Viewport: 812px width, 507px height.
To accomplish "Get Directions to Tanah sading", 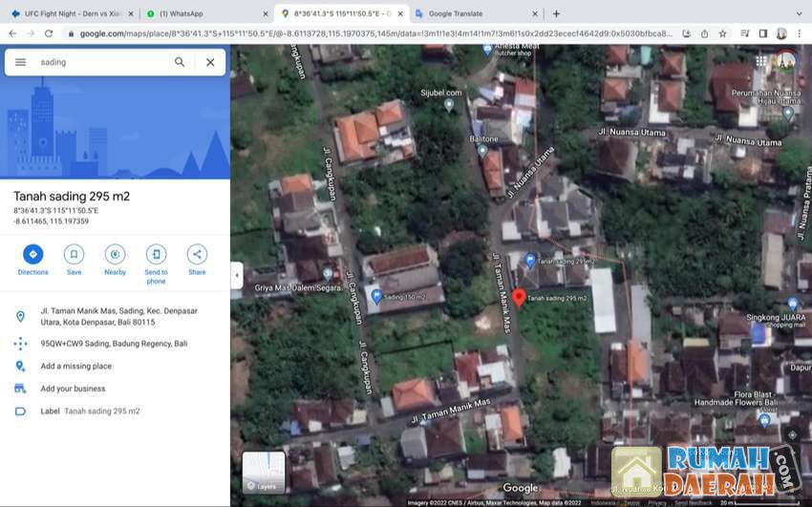I will pos(32,254).
